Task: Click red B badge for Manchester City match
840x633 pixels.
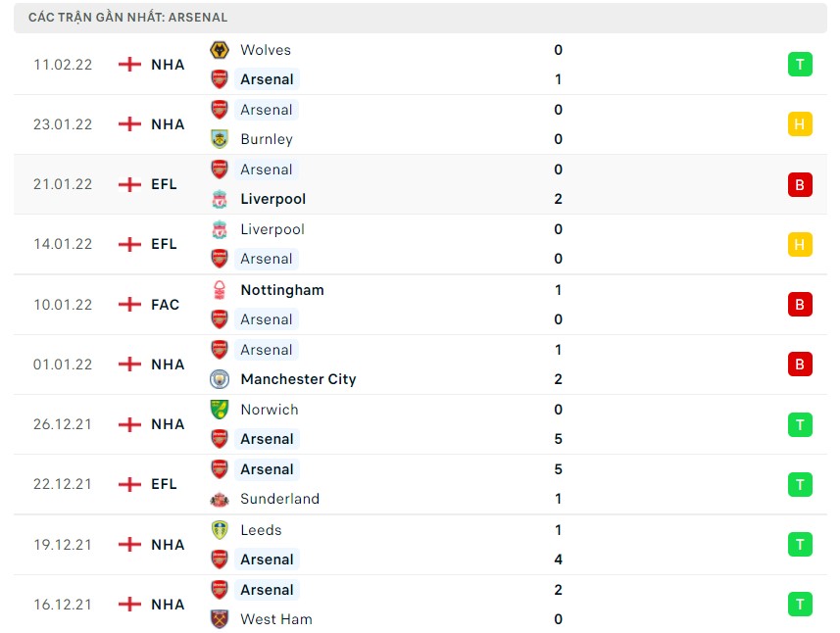Action: click(x=800, y=365)
